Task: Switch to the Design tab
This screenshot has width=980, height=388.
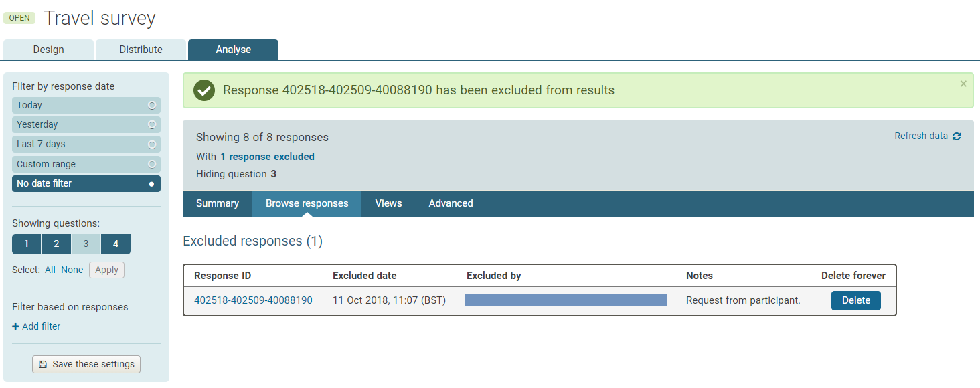Action: 48,50
